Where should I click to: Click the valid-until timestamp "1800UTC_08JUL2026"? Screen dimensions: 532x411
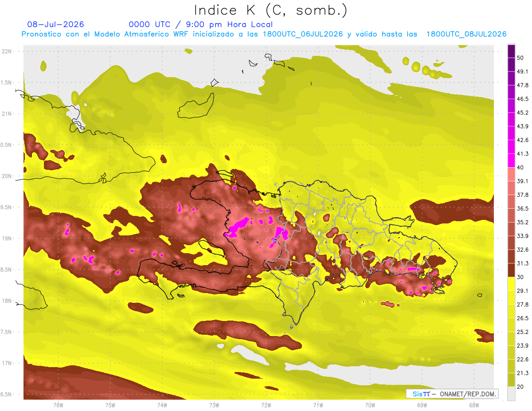pyautogui.click(x=466, y=34)
